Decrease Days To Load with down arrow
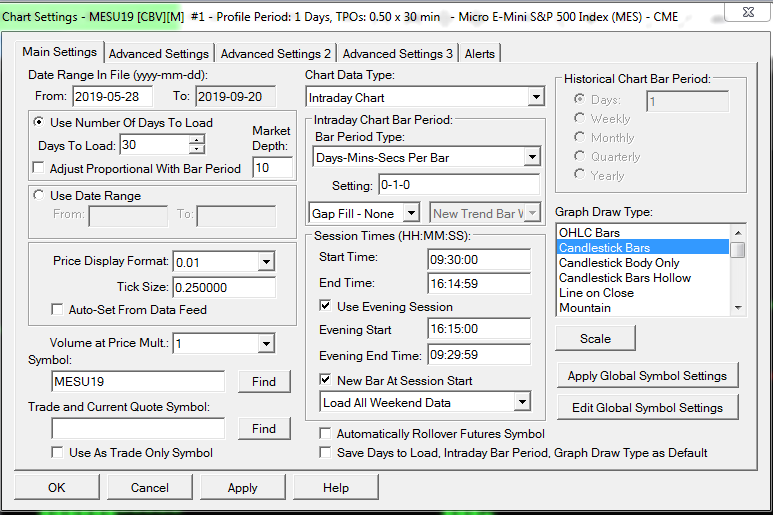This screenshot has width=773, height=515. point(197,149)
